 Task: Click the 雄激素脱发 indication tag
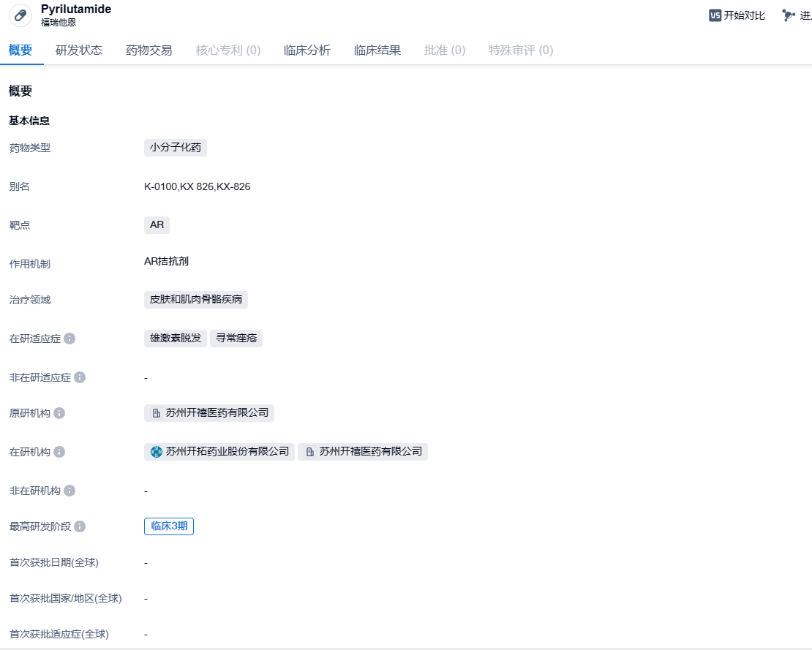pyautogui.click(x=176, y=339)
